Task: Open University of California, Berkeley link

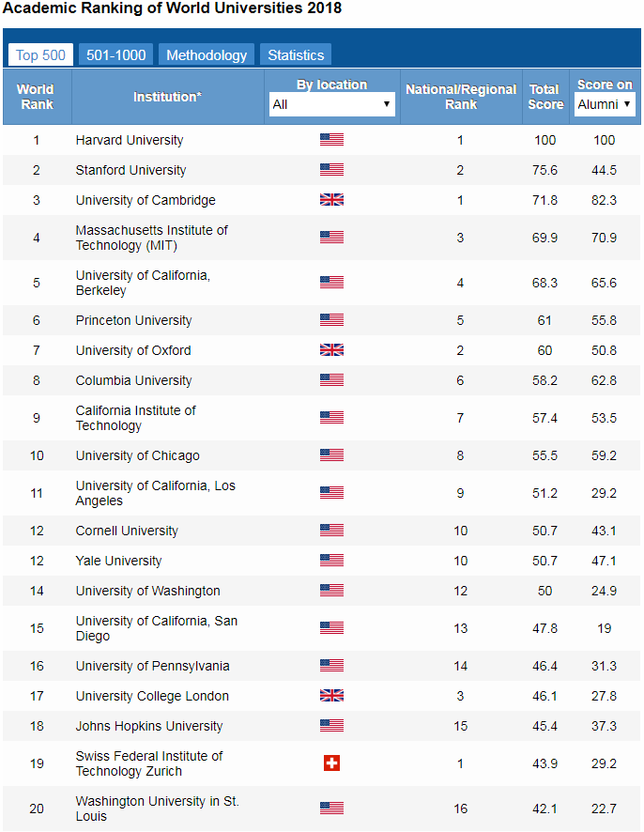Action: pos(143,283)
